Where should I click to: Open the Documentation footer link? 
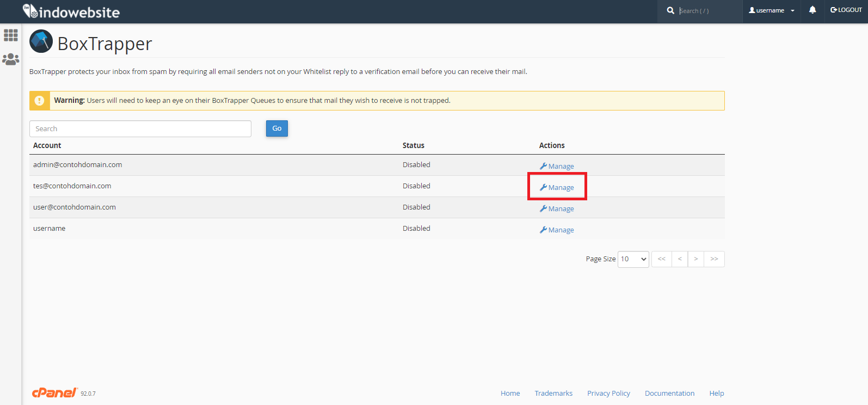669,394
